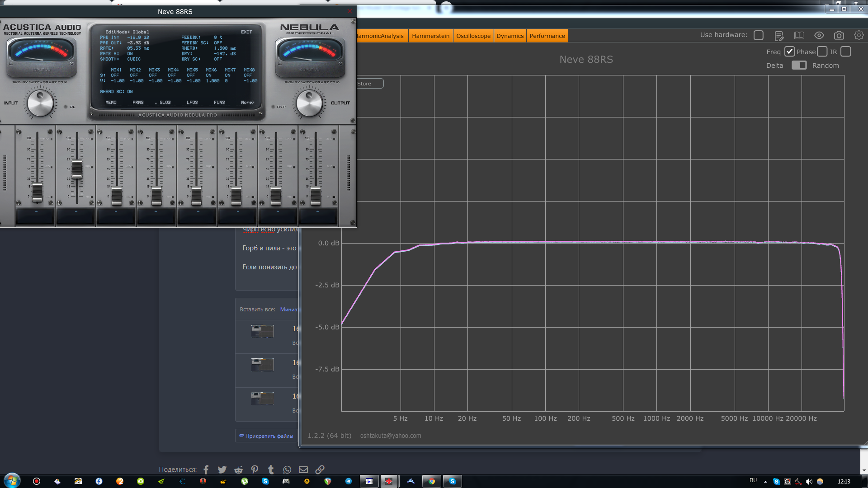Click the Прикрепить файлы attach link

coord(266,436)
